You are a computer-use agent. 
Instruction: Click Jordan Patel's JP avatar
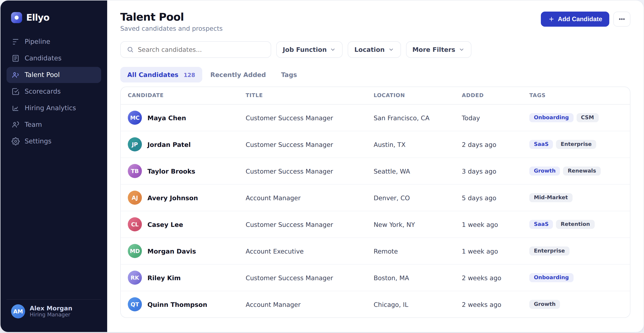135,144
